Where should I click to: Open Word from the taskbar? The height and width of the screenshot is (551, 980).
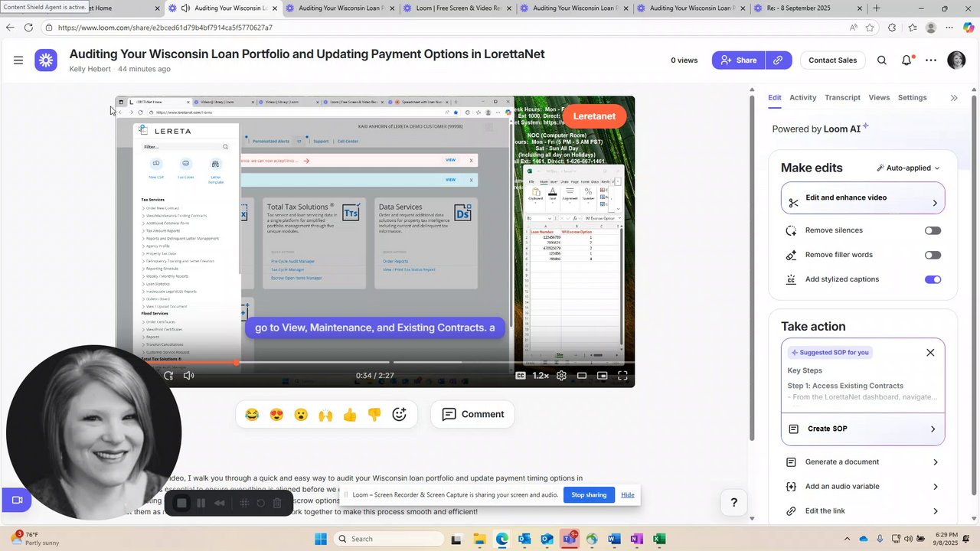[x=614, y=540]
